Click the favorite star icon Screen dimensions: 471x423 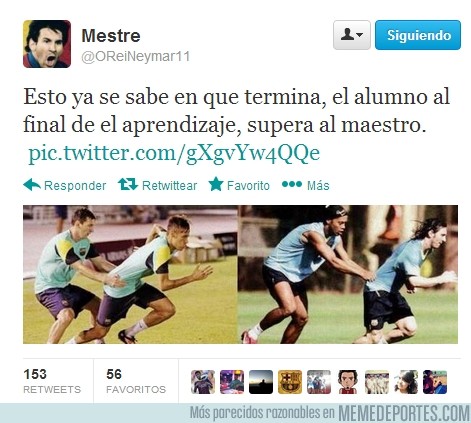click(216, 184)
